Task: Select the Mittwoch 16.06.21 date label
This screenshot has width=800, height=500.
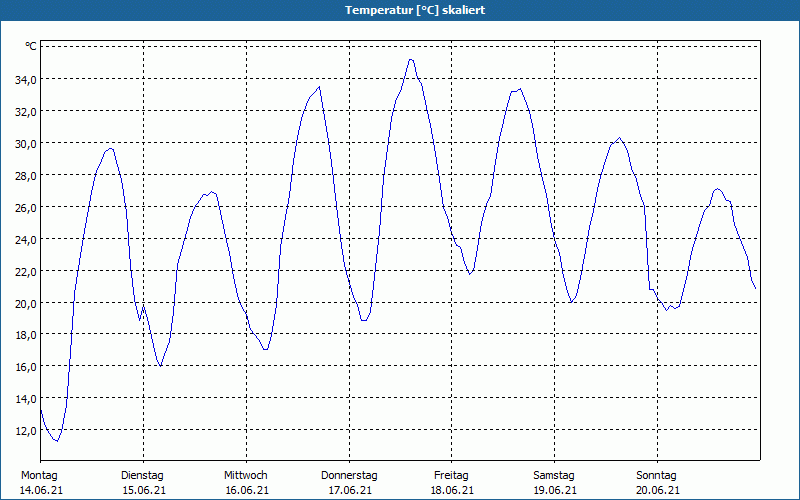Action: 246,483
